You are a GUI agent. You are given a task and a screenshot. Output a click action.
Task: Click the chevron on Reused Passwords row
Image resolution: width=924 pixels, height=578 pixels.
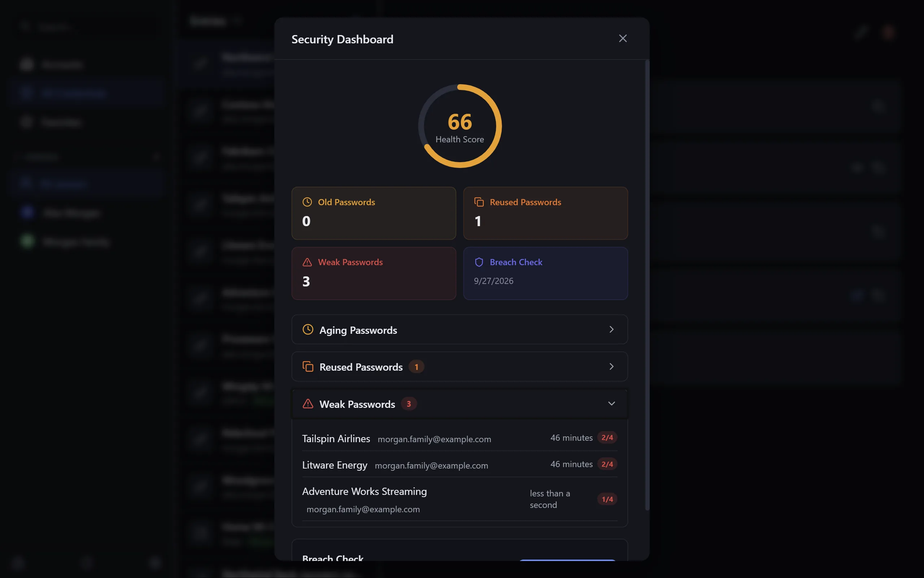click(612, 367)
